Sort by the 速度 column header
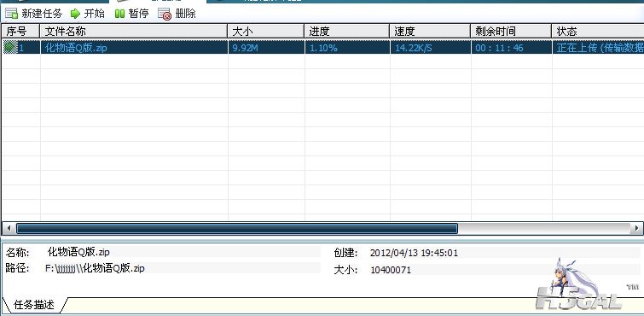The image size is (644, 316). [x=430, y=32]
